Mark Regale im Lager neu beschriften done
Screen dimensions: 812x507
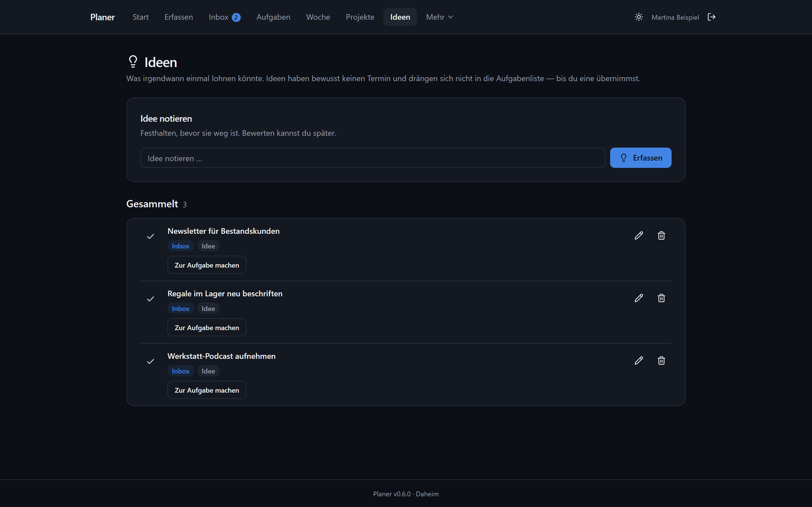pos(151,299)
